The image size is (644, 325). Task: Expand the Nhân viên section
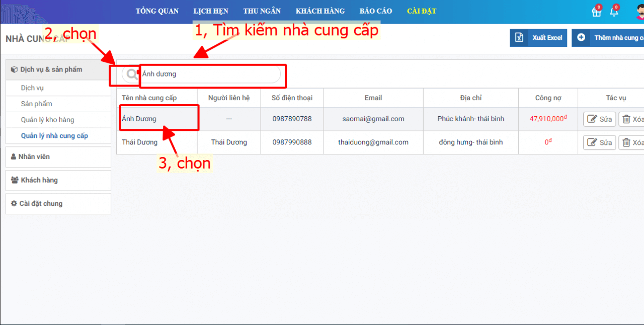tap(58, 157)
